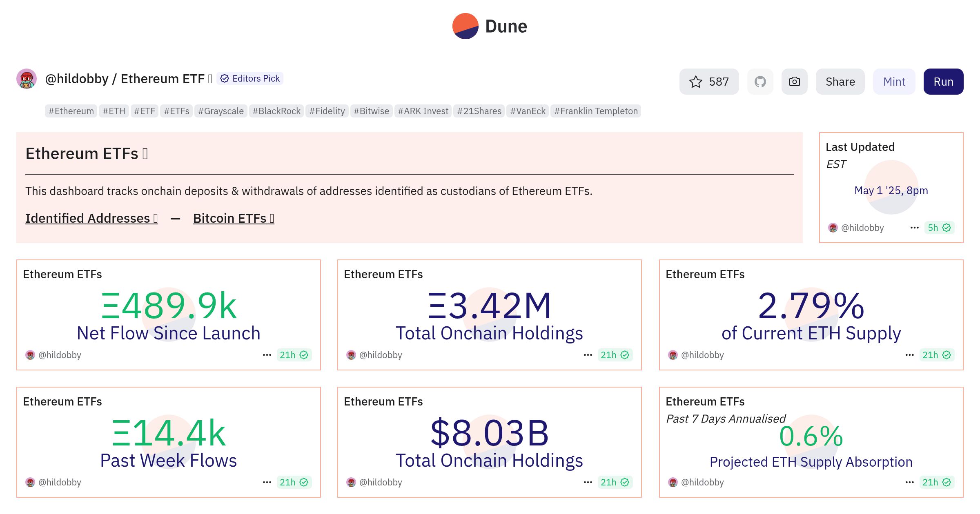Select the #Grayscale tag
This screenshot has height=514, width=980.
click(x=221, y=111)
